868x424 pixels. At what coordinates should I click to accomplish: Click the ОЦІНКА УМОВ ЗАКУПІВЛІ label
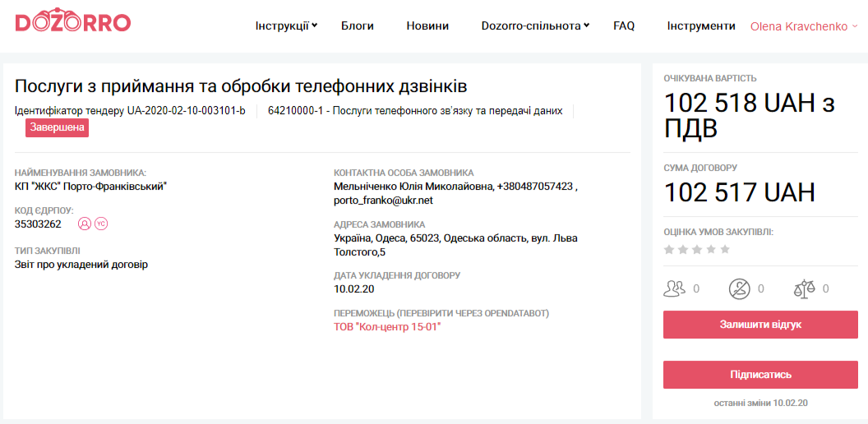pos(718,232)
